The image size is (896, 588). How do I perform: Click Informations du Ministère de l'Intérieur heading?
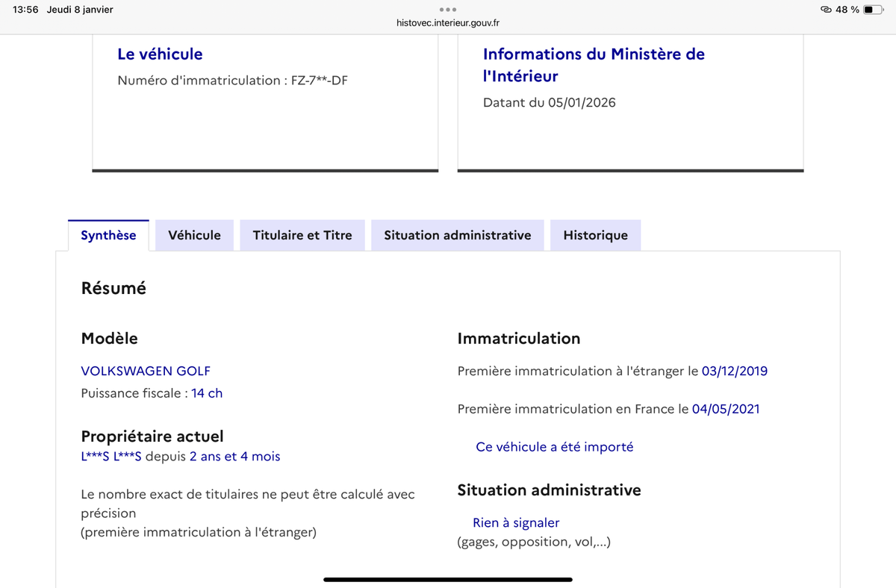(594, 65)
